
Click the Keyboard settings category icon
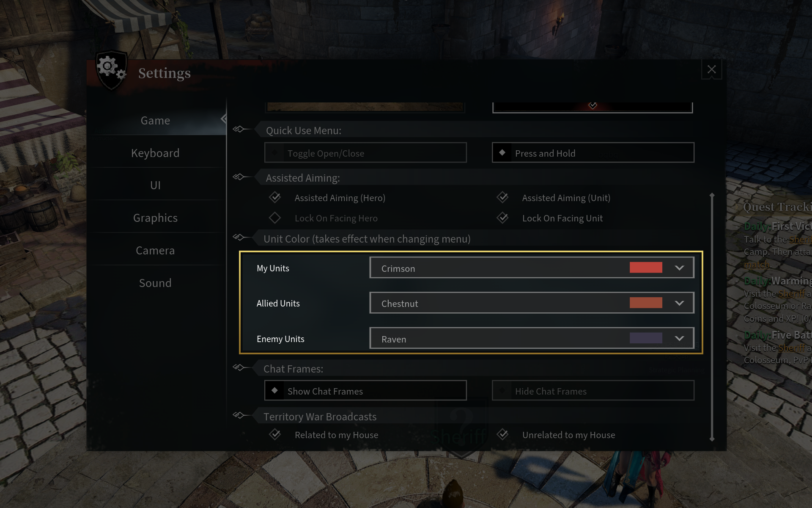tap(155, 152)
